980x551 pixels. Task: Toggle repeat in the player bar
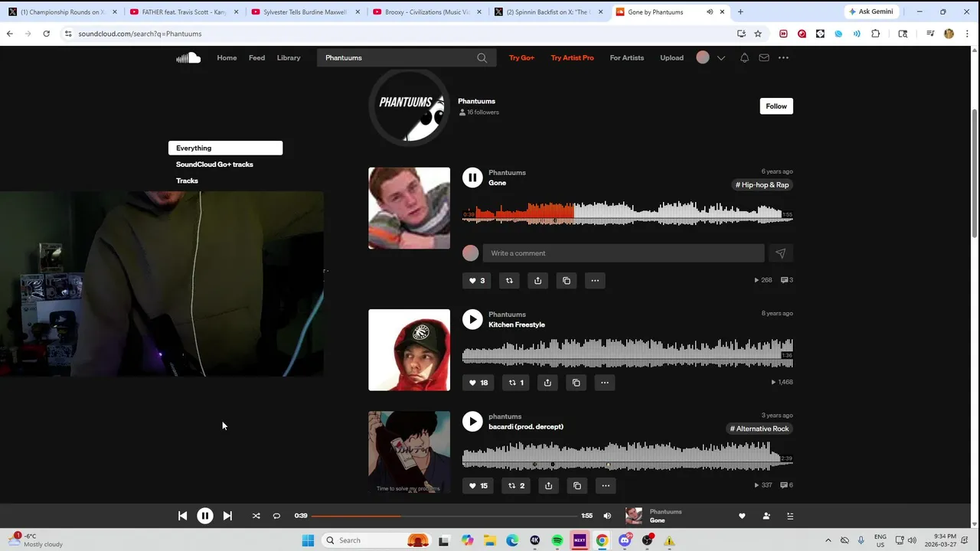pos(276,516)
